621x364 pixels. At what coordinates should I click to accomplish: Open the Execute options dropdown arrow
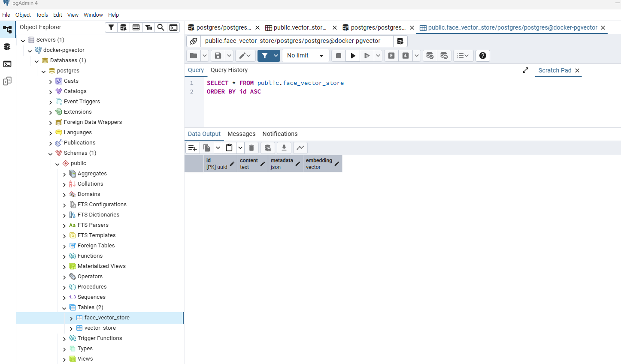click(378, 56)
